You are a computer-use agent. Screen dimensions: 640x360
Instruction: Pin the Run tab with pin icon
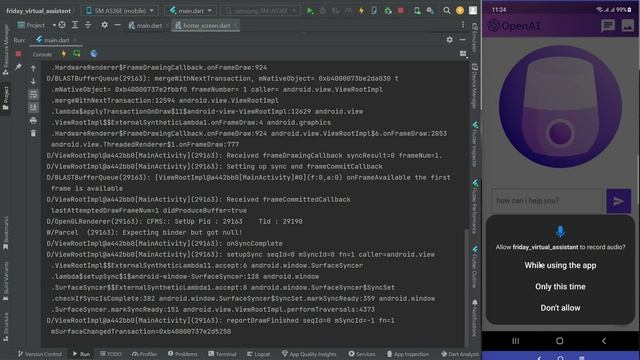18,67
